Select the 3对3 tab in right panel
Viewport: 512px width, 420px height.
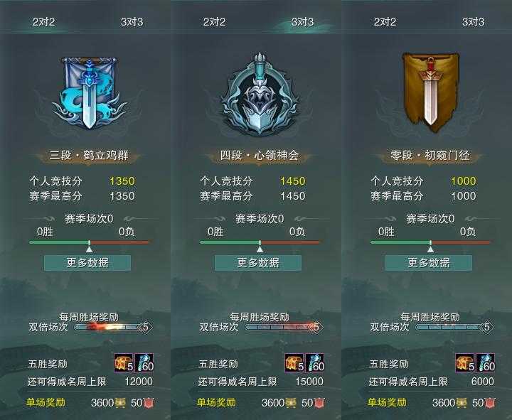coord(473,22)
